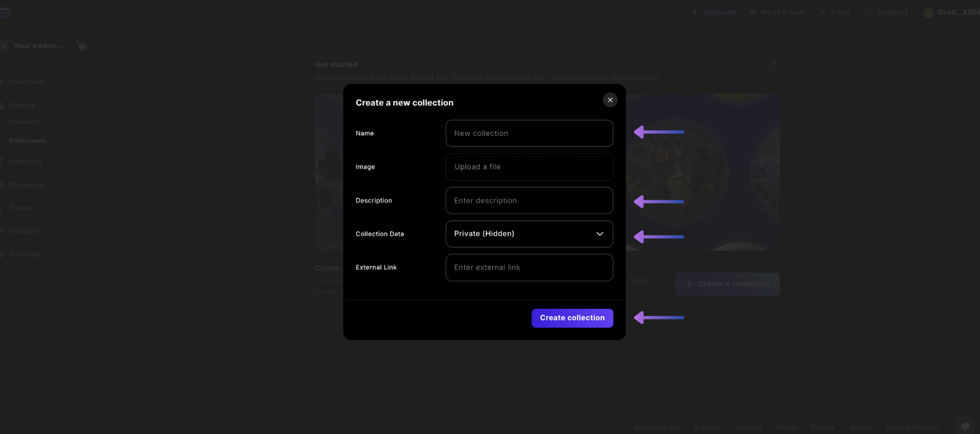Image resolution: width=980 pixels, height=434 pixels.
Task: Click the Upload a file image field
Action: coord(529,167)
